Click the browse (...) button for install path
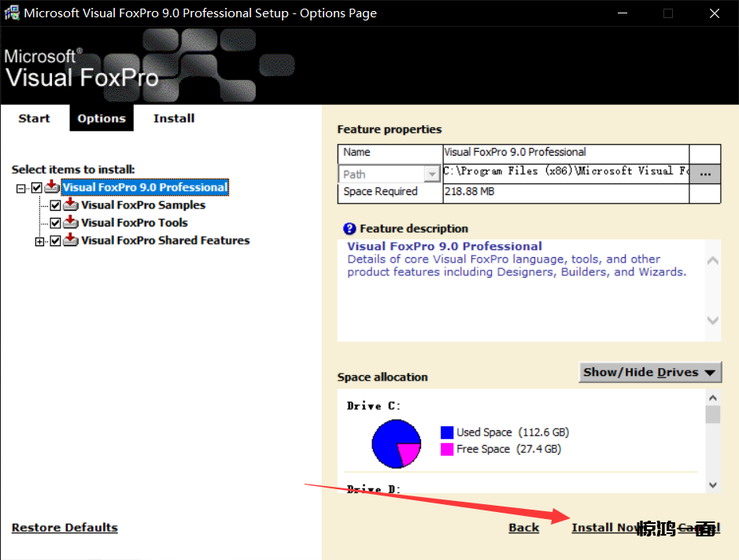Image resolution: width=739 pixels, height=560 pixels. [704, 174]
